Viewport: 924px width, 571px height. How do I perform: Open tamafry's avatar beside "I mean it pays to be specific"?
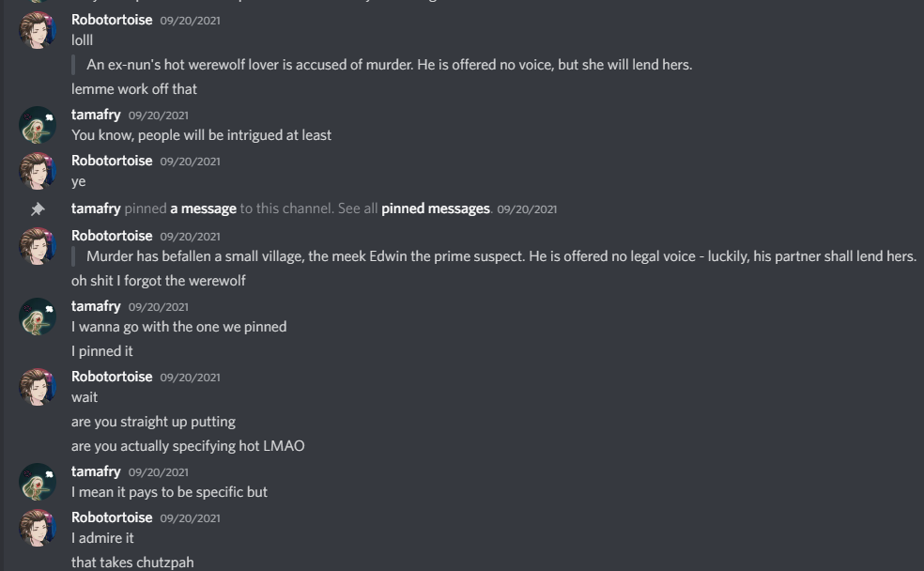(38, 481)
